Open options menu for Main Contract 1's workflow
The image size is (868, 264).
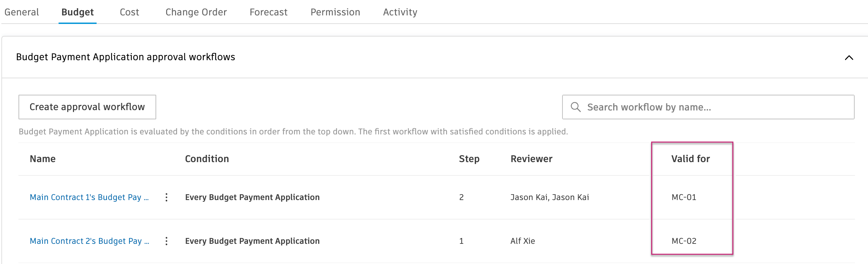(x=167, y=197)
